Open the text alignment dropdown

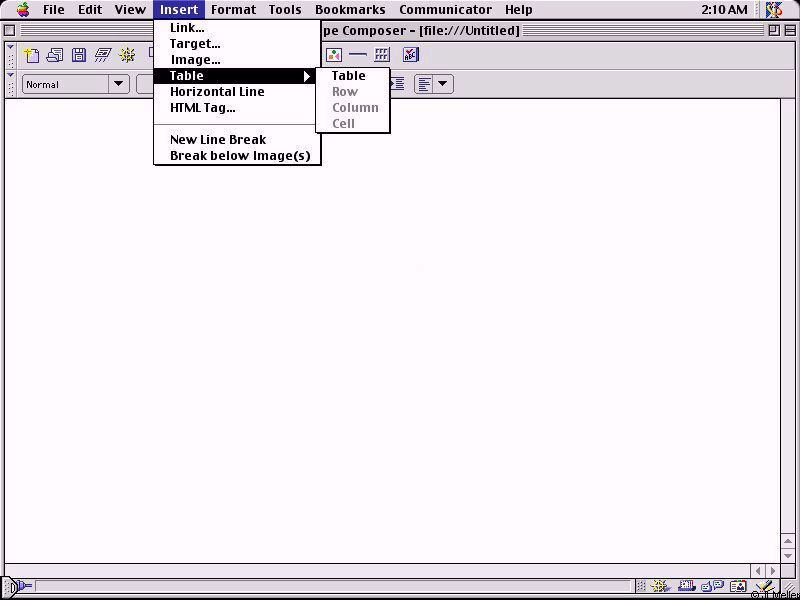(433, 85)
